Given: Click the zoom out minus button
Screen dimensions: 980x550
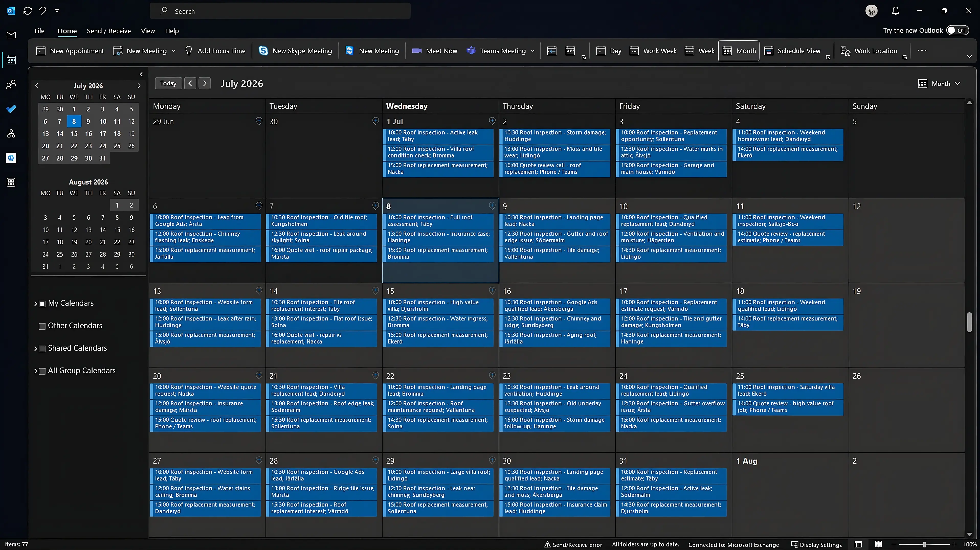Looking at the screenshot, I should pos(894,545).
